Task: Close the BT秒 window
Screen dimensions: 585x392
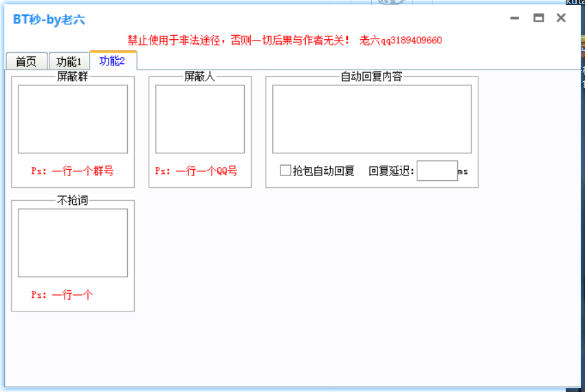Action: [561, 19]
